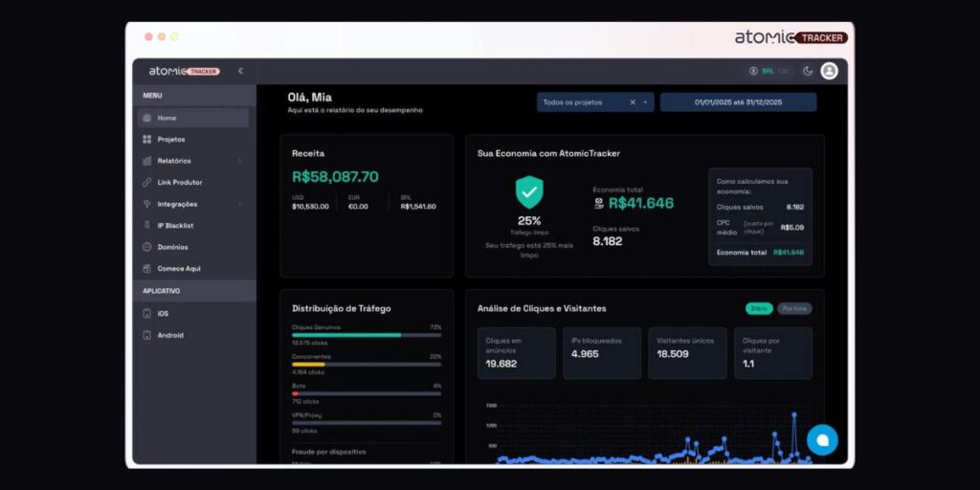Open the chat support bubble
The width and height of the screenshot is (980, 490).
821,439
